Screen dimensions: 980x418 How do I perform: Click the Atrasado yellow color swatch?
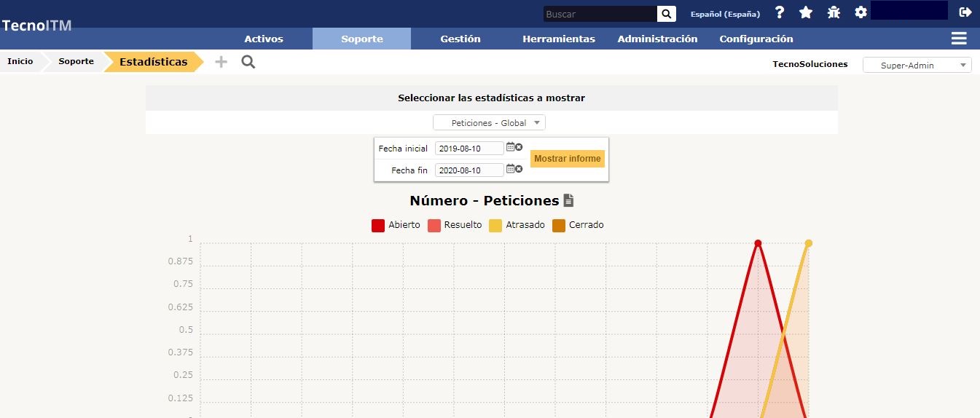coord(495,225)
